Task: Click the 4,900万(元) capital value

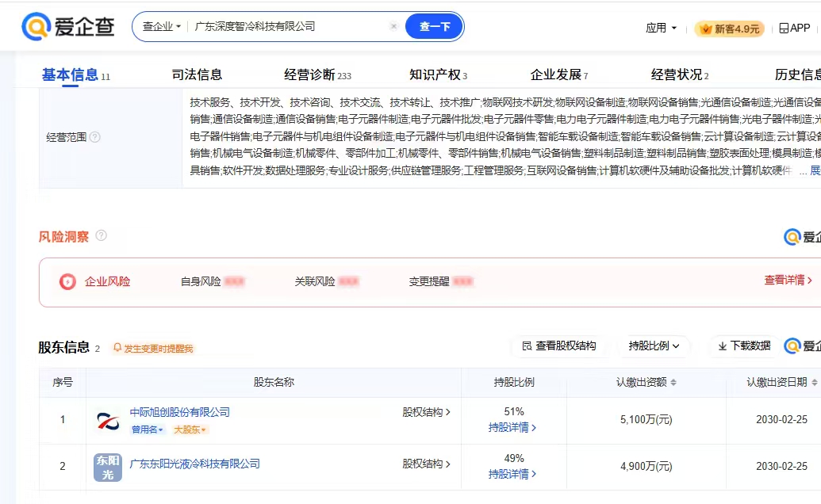Action: 646,466
